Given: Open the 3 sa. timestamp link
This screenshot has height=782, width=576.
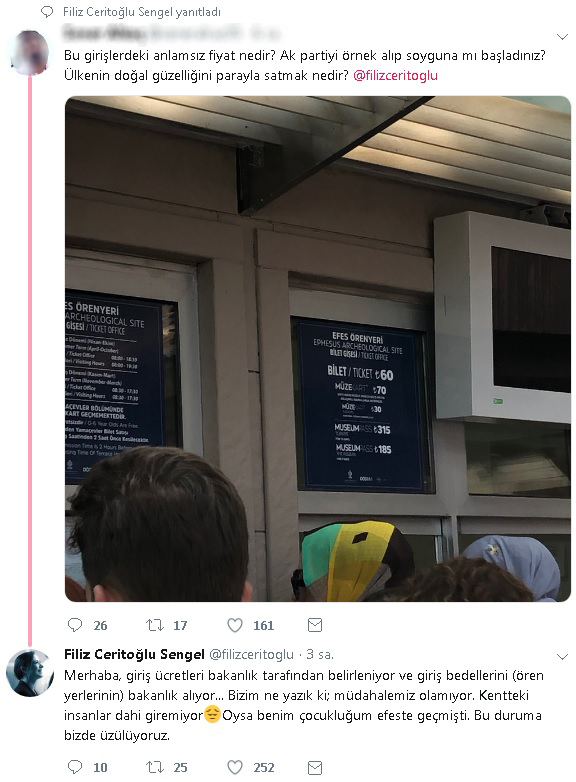Looking at the screenshot, I should (320, 654).
